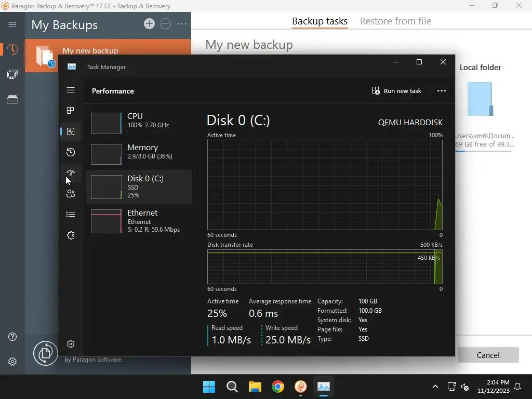Open clock and date 2:04 PM
Viewport: 532px width, 399px height.
pyautogui.click(x=494, y=387)
